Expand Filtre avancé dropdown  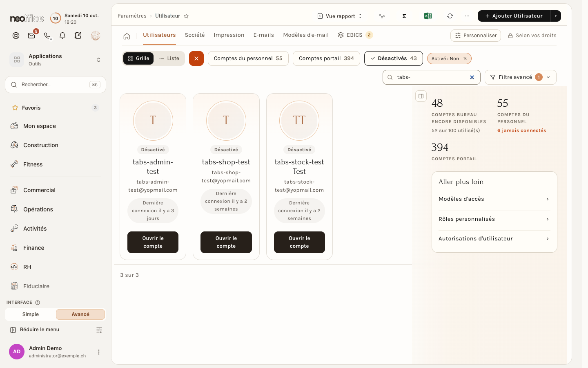pyautogui.click(x=521, y=77)
